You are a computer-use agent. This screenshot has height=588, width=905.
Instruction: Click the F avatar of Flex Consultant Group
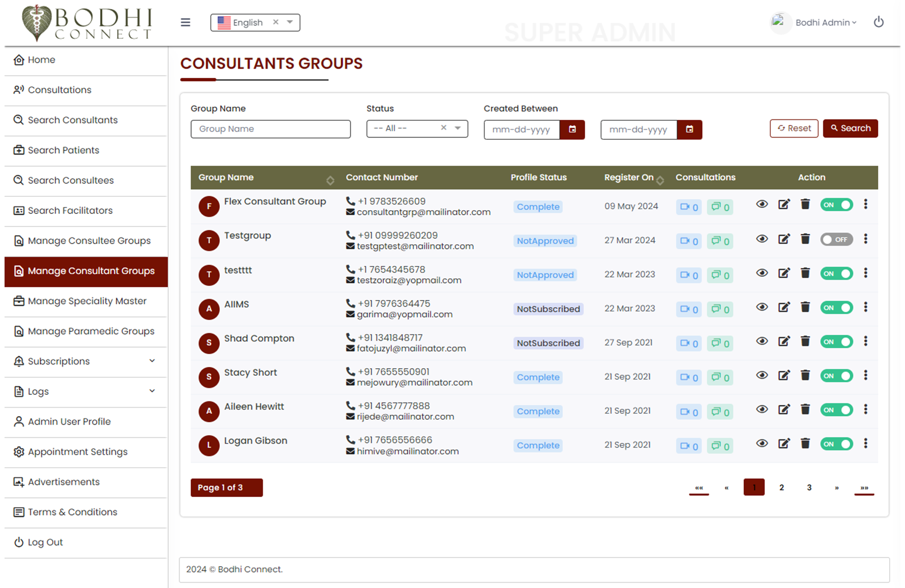pos(209,207)
